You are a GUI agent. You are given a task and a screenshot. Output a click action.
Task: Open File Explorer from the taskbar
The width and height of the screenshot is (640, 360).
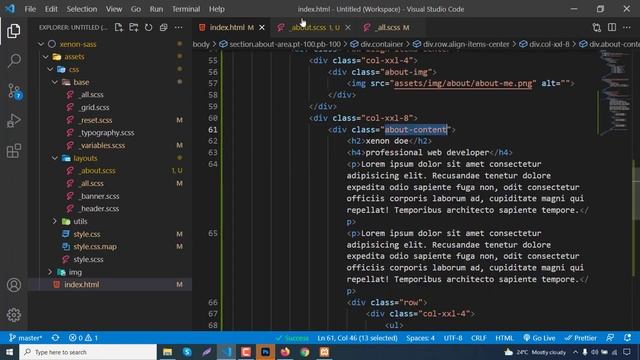[x=167, y=352]
